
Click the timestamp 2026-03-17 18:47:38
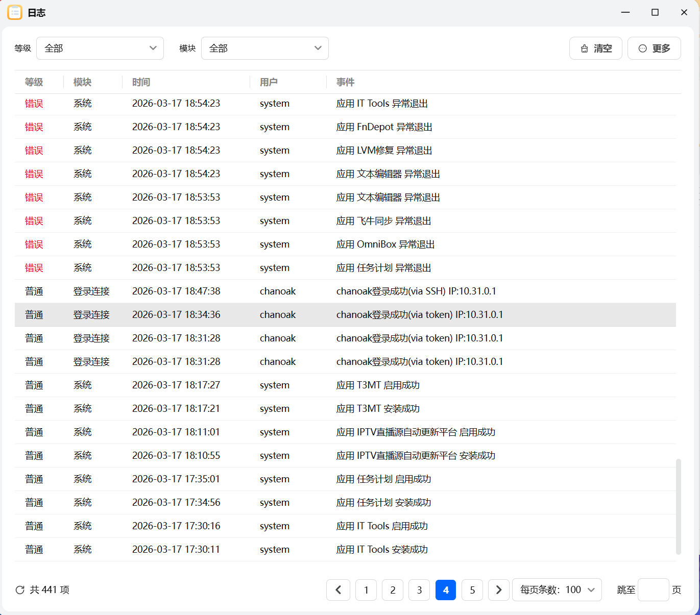click(176, 291)
